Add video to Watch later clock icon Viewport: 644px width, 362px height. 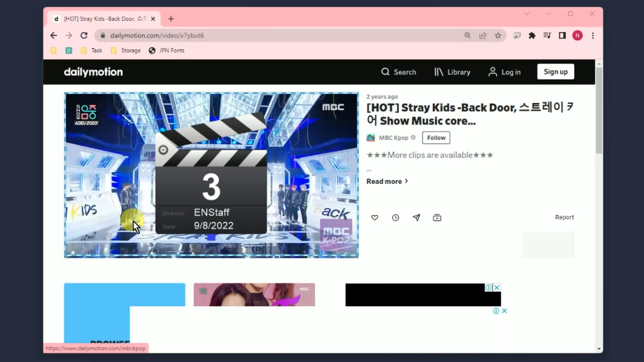pyautogui.click(x=395, y=217)
